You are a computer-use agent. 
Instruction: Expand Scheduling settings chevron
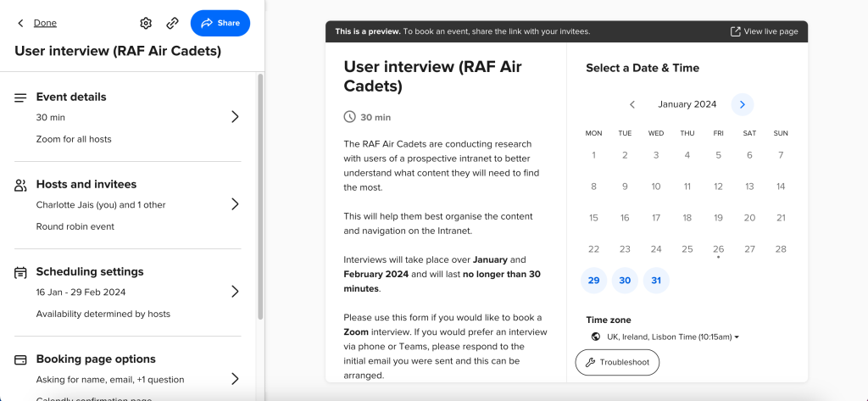[236, 292]
